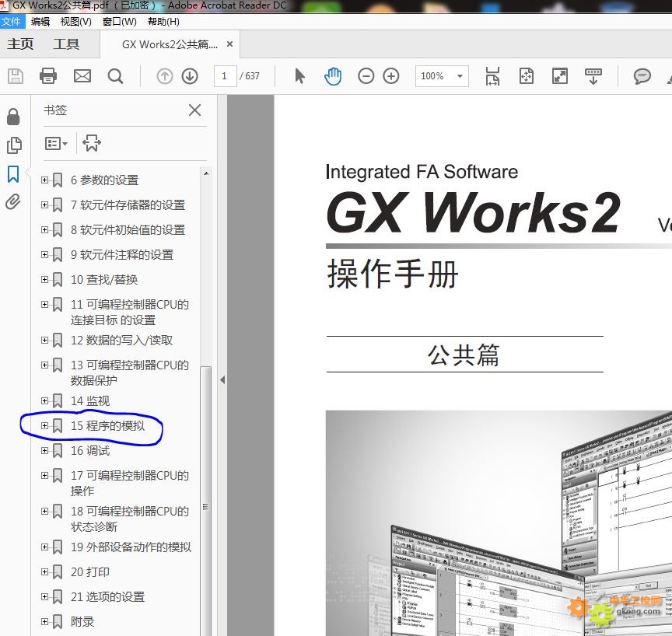The width and height of the screenshot is (672, 636).
Task: Collapse navigation pane with left arrow handle
Action: pyautogui.click(x=222, y=380)
